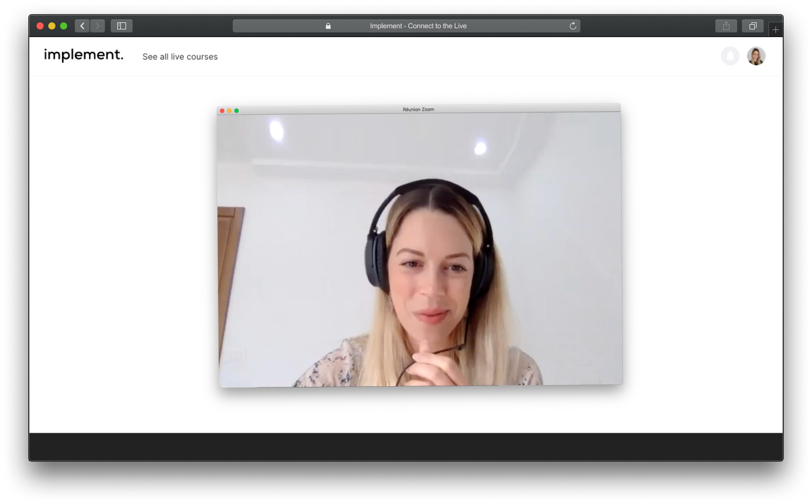The height and width of the screenshot is (504, 812).
Task: Open notifications via the bell icon
Action: pos(730,56)
